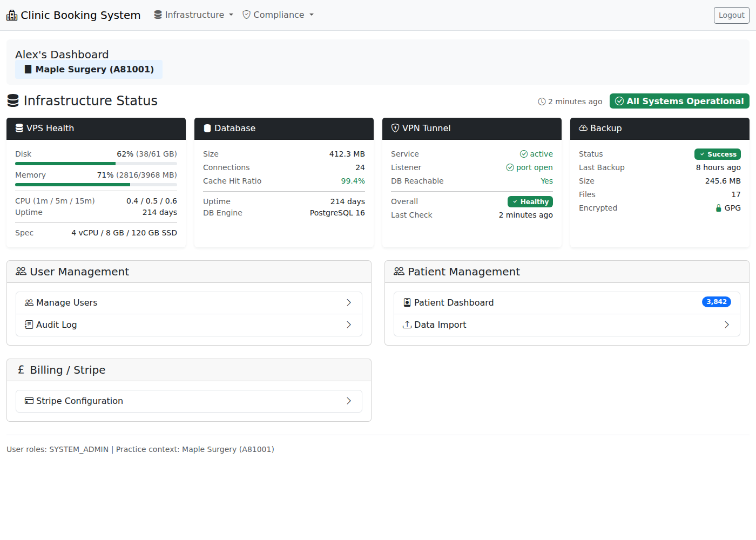Click the Database card cylinder icon

point(207,128)
